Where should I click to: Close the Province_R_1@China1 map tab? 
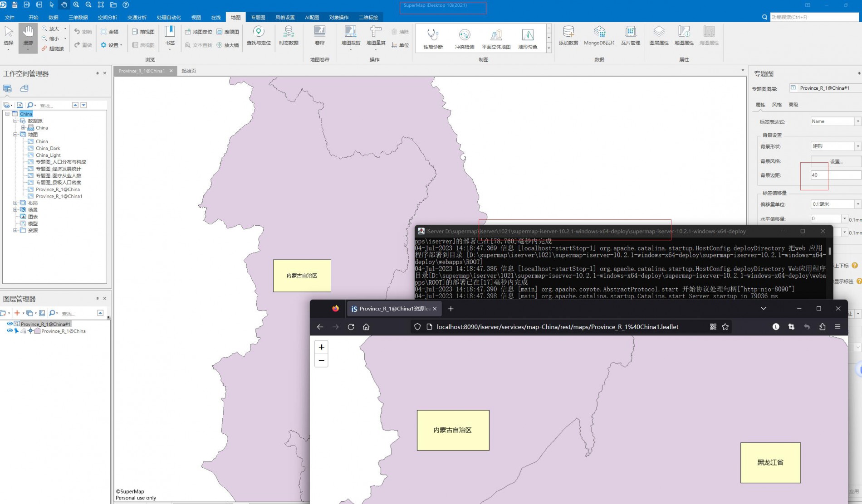pyautogui.click(x=171, y=71)
